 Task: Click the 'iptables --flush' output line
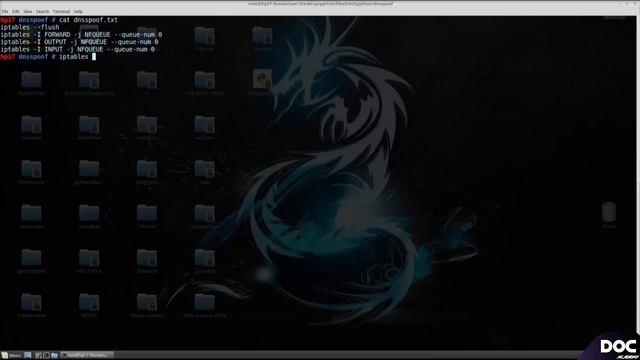pos(29,27)
